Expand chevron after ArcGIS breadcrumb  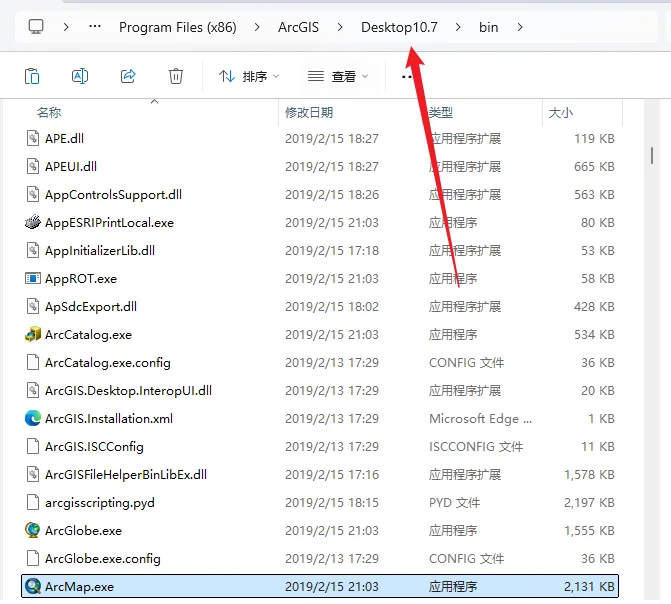(x=340, y=27)
